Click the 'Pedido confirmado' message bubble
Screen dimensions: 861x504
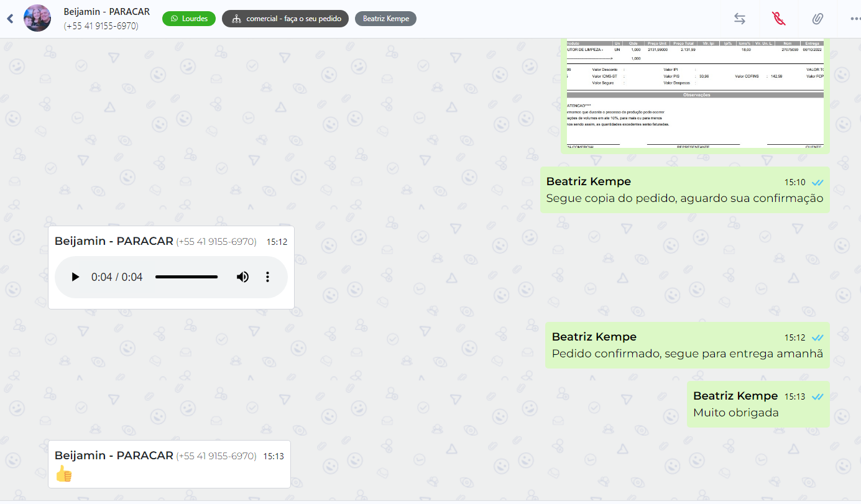pos(687,354)
